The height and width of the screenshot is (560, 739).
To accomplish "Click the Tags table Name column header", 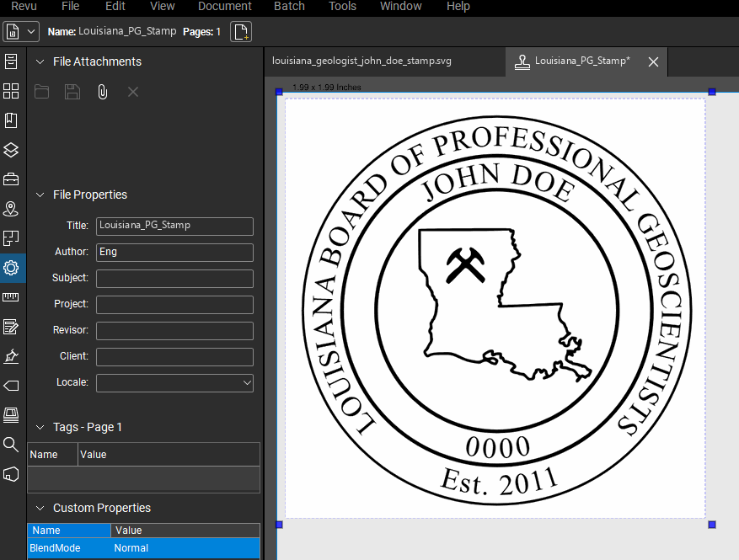I will [x=52, y=455].
